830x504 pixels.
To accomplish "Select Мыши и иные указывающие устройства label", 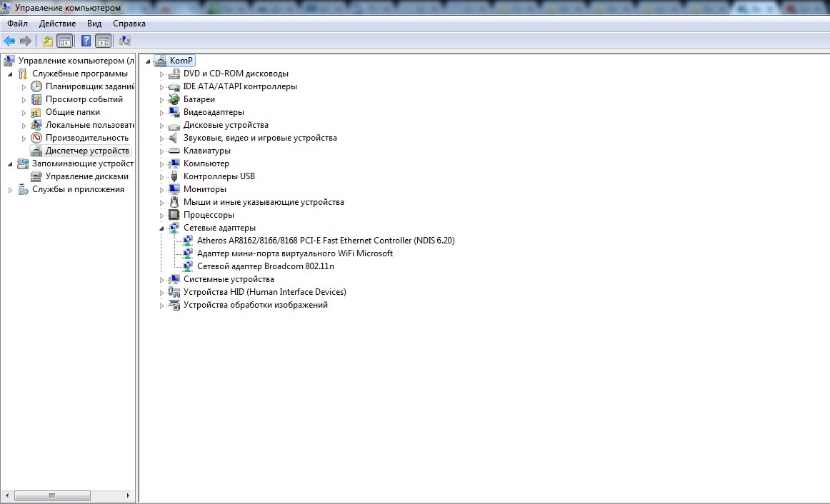I will tap(264, 202).
